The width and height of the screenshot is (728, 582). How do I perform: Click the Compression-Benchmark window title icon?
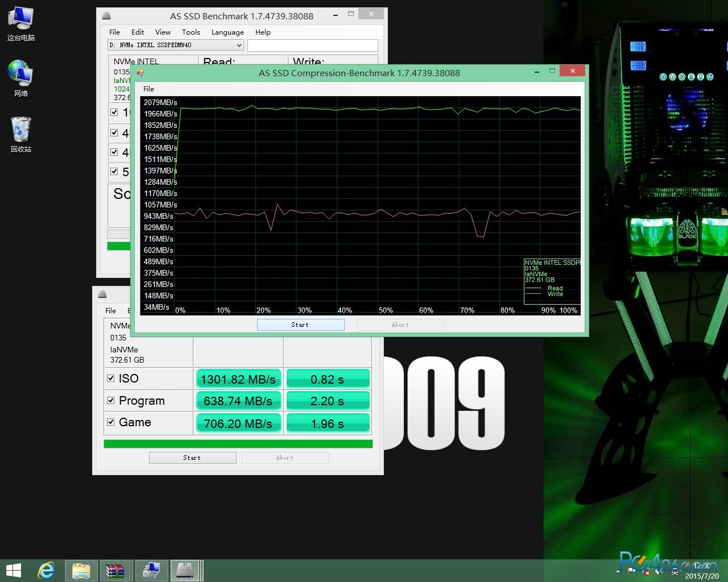pyautogui.click(x=140, y=73)
